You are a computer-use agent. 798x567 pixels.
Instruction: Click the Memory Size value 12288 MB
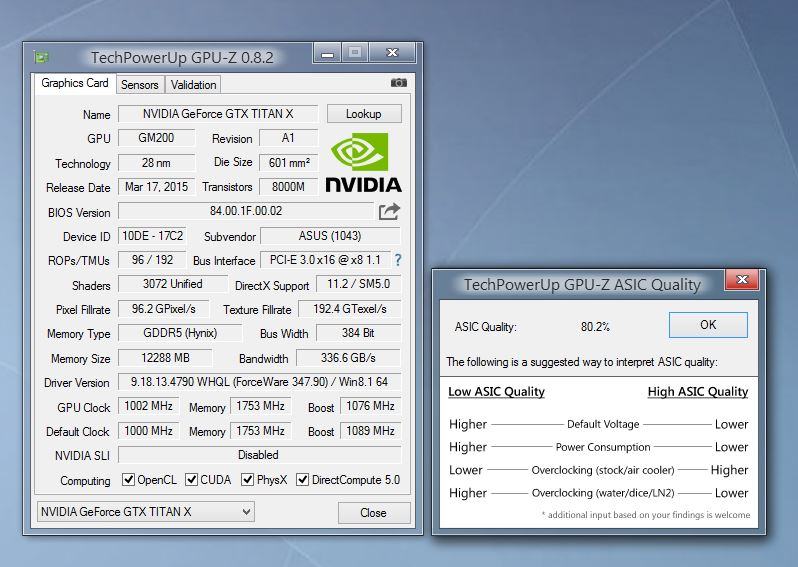click(x=165, y=358)
